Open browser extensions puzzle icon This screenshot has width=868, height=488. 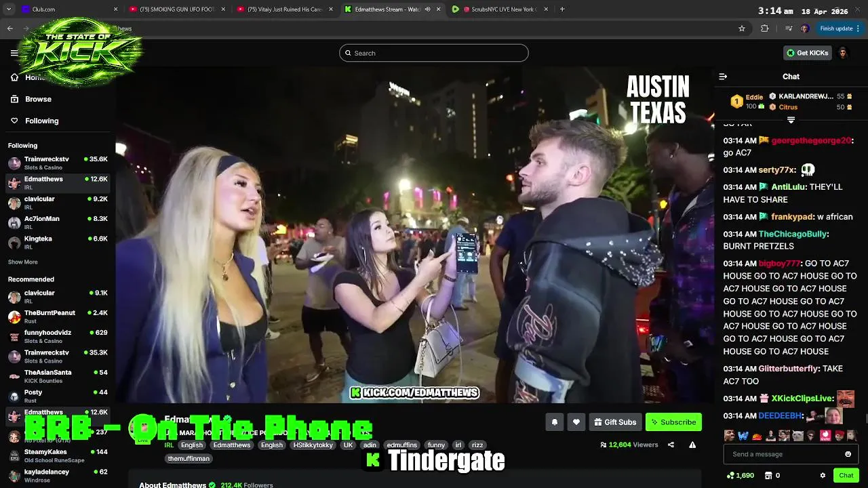(765, 28)
